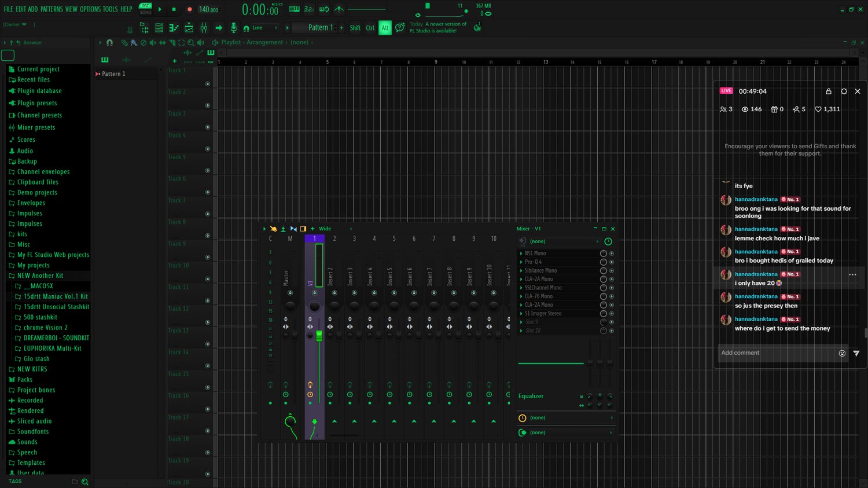Screen dimensions: 868x488
Task: Click the filter icon beside the comment box
Action: pyautogui.click(x=856, y=353)
